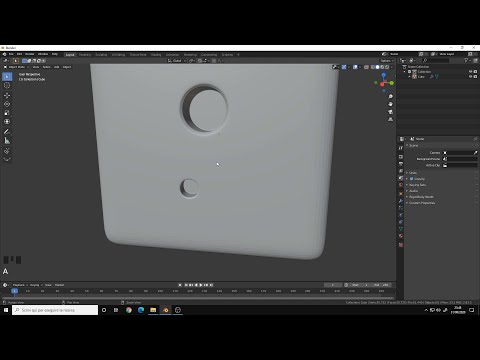
Task: Open the World properties tab icon
Action: (x=401, y=185)
